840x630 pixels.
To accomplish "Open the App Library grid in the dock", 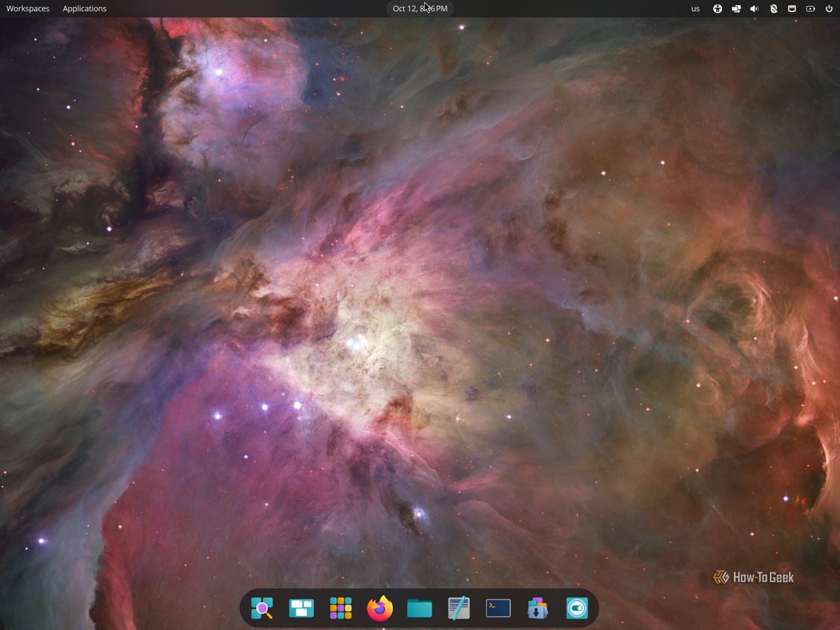I will coord(340,608).
